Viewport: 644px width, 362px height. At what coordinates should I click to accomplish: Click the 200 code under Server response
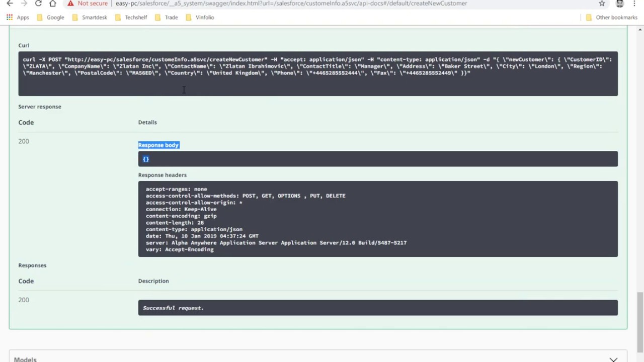(x=24, y=141)
